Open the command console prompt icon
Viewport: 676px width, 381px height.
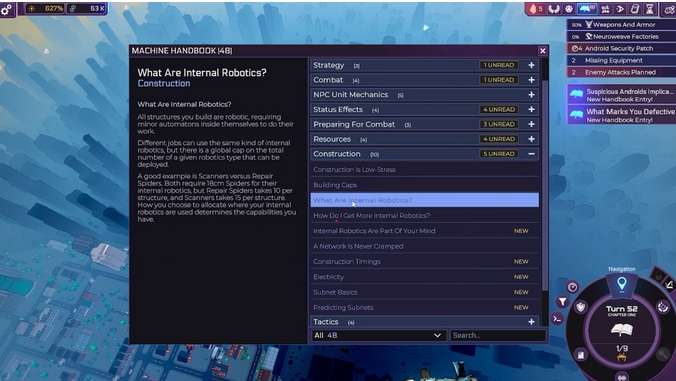(557, 319)
